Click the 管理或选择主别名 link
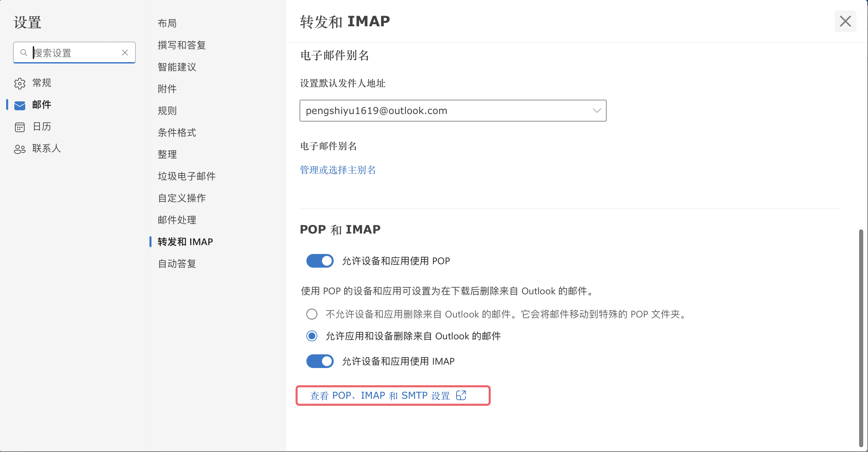The height and width of the screenshot is (452, 868). (x=338, y=170)
